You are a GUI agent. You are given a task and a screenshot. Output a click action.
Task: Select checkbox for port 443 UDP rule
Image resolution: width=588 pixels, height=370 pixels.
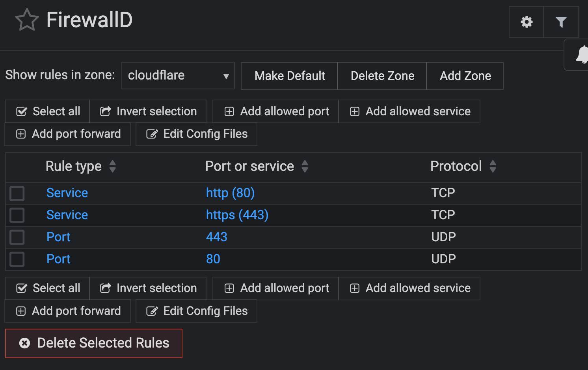(17, 237)
